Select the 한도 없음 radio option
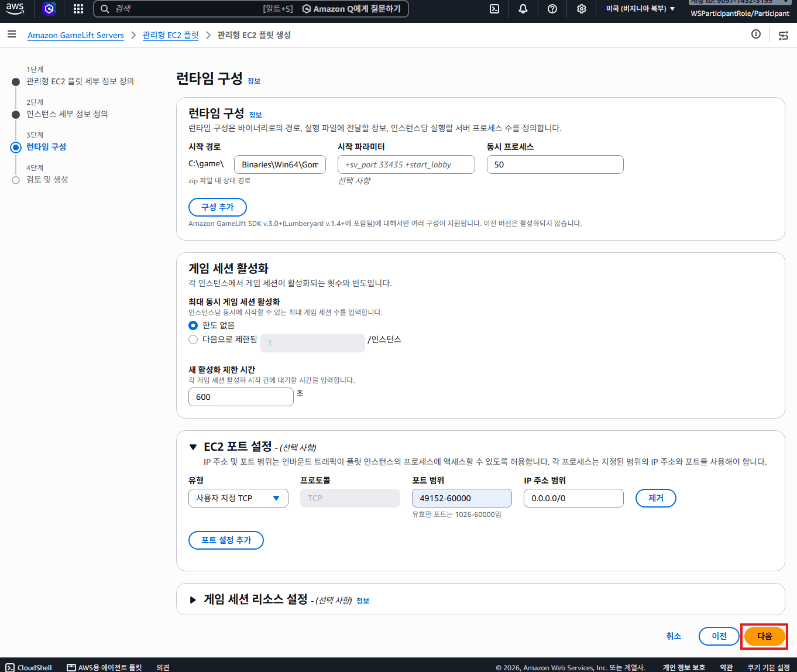Image resolution: width=797 pixels, height=672 pixels. click(193, 325)
